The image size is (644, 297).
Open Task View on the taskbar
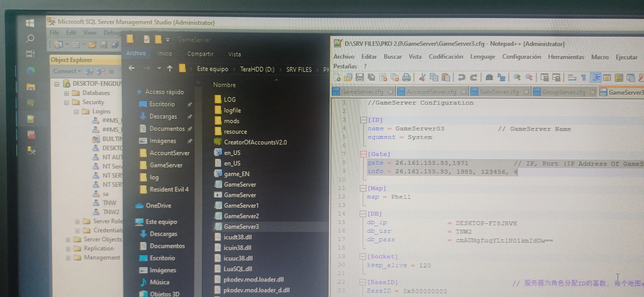click(30, 54)
